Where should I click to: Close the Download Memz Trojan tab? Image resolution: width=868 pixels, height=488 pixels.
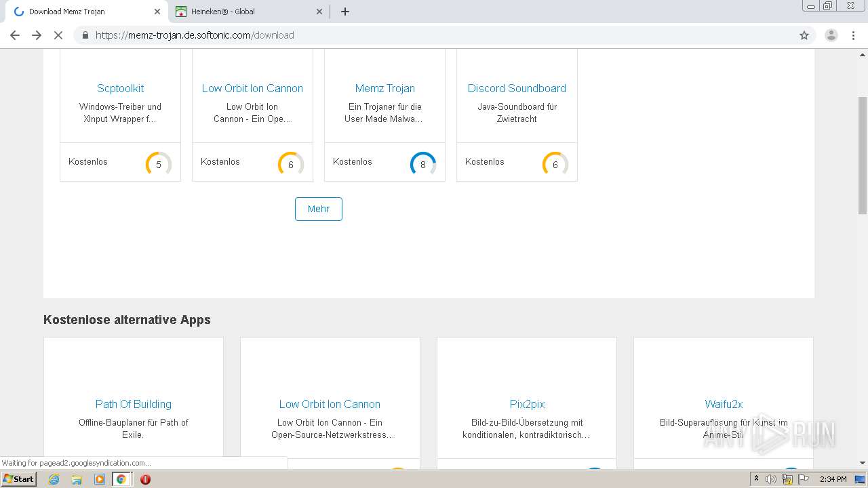point(157,12)
